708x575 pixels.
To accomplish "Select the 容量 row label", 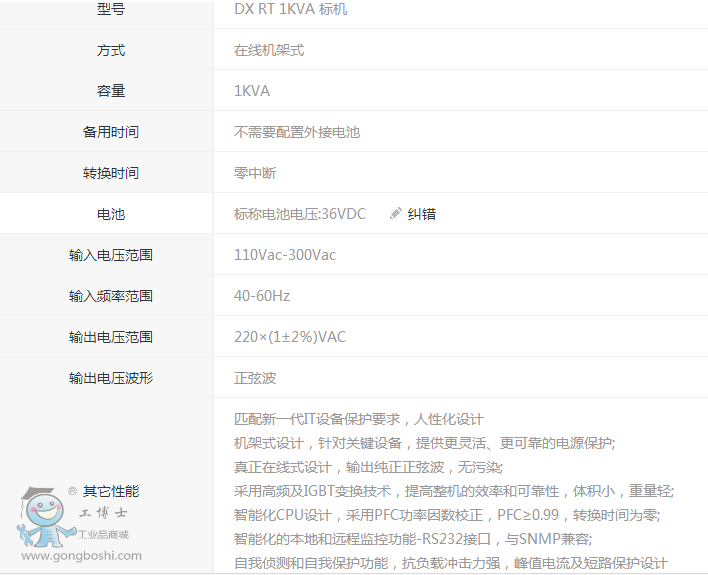I will [x=111, y=91].
